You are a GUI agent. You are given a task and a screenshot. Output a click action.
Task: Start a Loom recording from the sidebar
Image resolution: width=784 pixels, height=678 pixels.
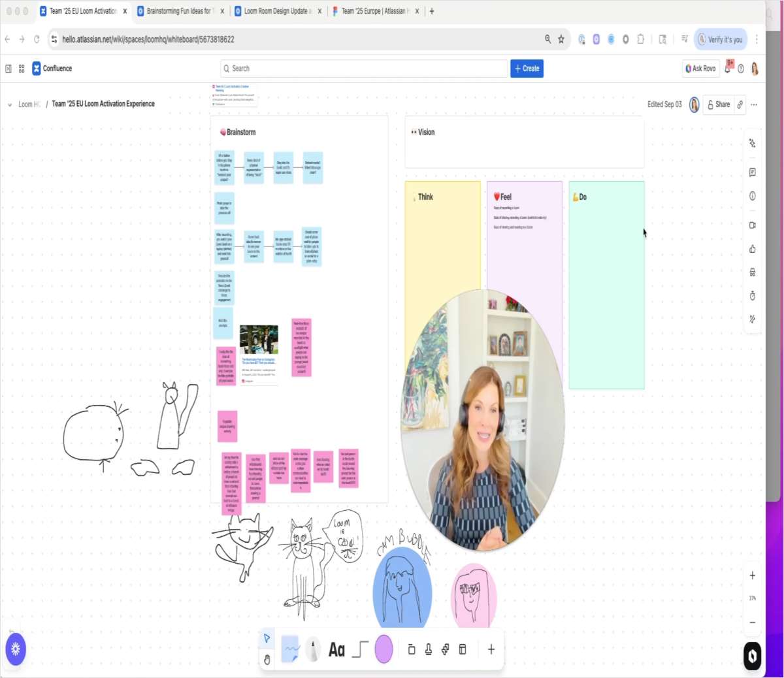tap(753, 224)
